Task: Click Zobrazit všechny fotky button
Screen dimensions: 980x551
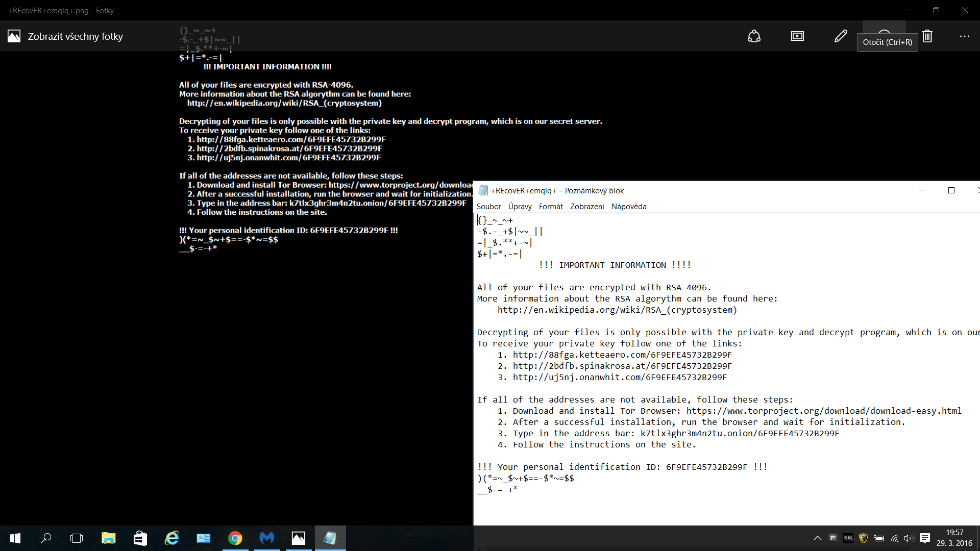Action: [65, 36]
